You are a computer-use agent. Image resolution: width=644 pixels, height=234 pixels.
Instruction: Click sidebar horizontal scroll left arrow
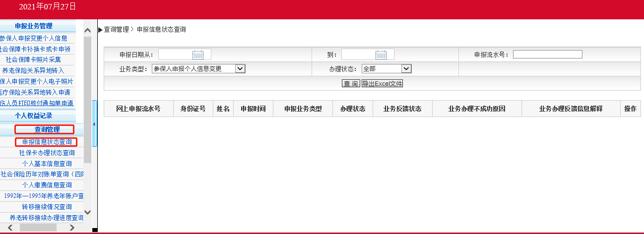click(10, 228)
